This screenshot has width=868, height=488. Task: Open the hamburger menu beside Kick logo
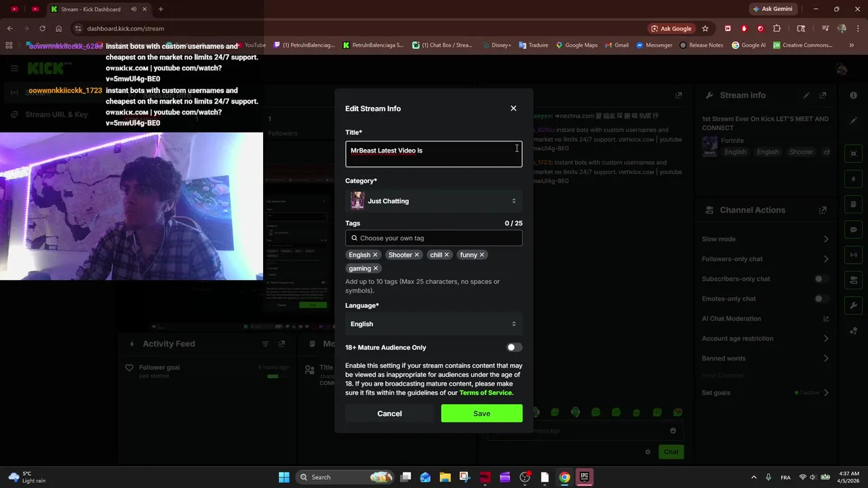tap(14, 68)
